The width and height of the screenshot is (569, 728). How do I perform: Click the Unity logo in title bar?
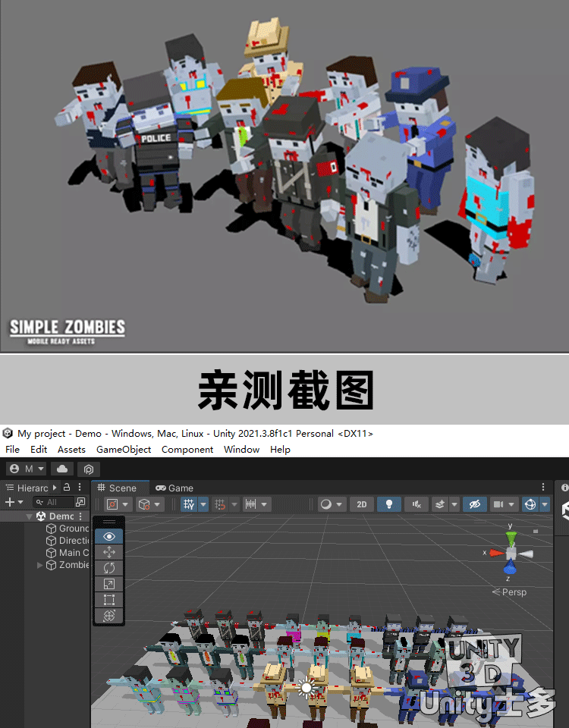[x=8, y=433]
